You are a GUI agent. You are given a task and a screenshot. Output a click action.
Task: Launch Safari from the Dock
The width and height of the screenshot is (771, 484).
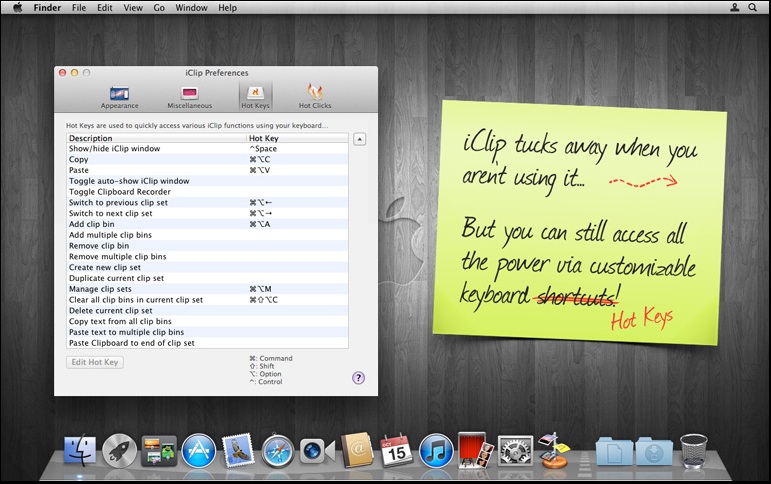277,451
